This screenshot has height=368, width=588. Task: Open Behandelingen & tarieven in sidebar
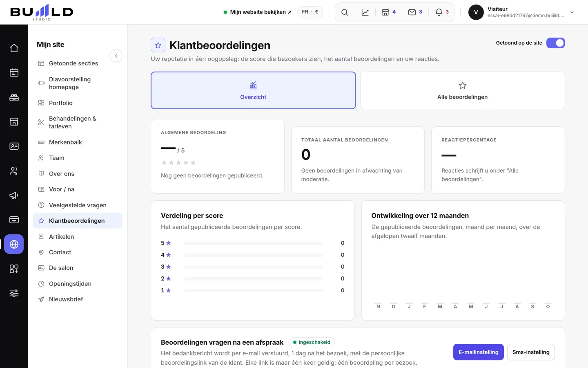point(78,122)
